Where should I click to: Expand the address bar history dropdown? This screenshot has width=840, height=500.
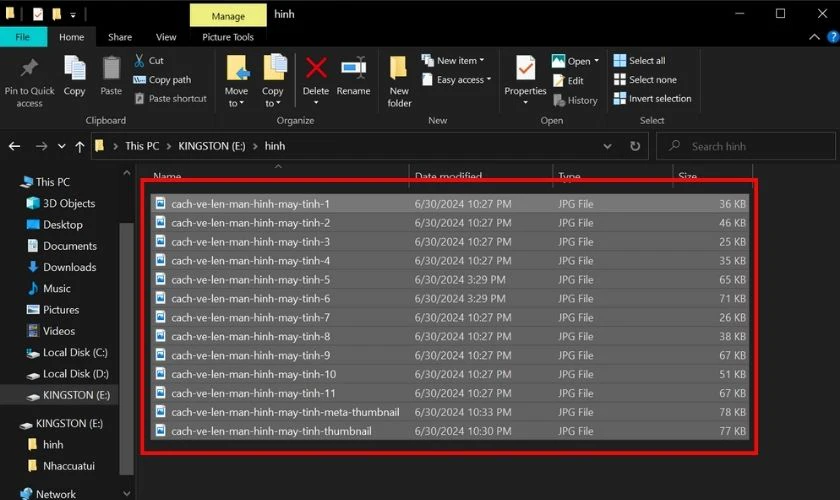[607, 146]
